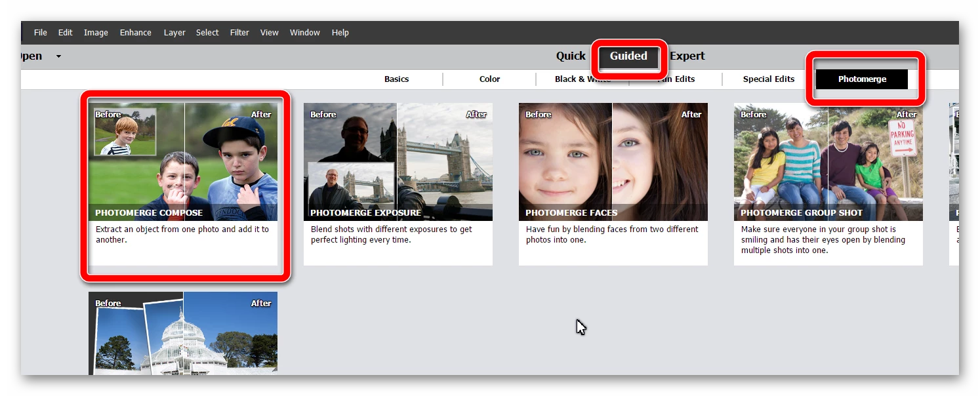Viewport: 980px width, 396px height.
Task: Open the Help menu
Action: (340, 33)
